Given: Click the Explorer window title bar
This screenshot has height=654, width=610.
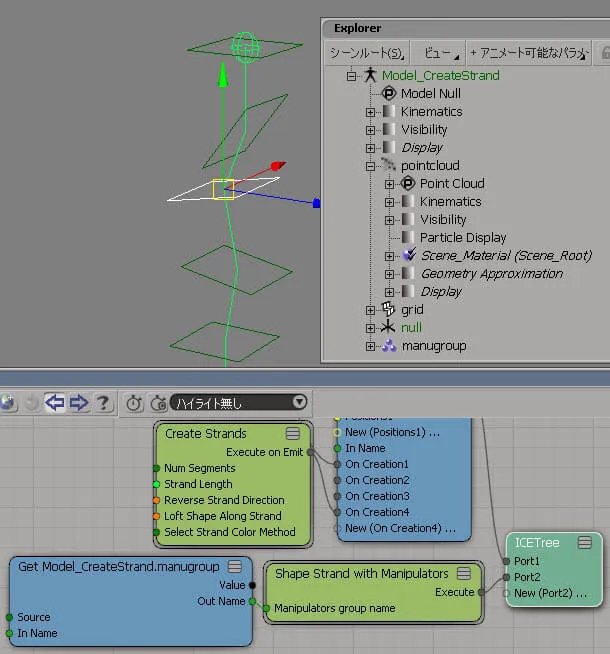Looking at the screenshot, I should [x=466, y=28].
